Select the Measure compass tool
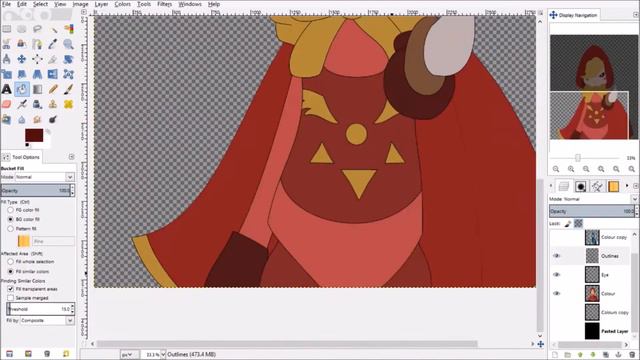This screenshot has height=360, width=640. tap(7, 59)
